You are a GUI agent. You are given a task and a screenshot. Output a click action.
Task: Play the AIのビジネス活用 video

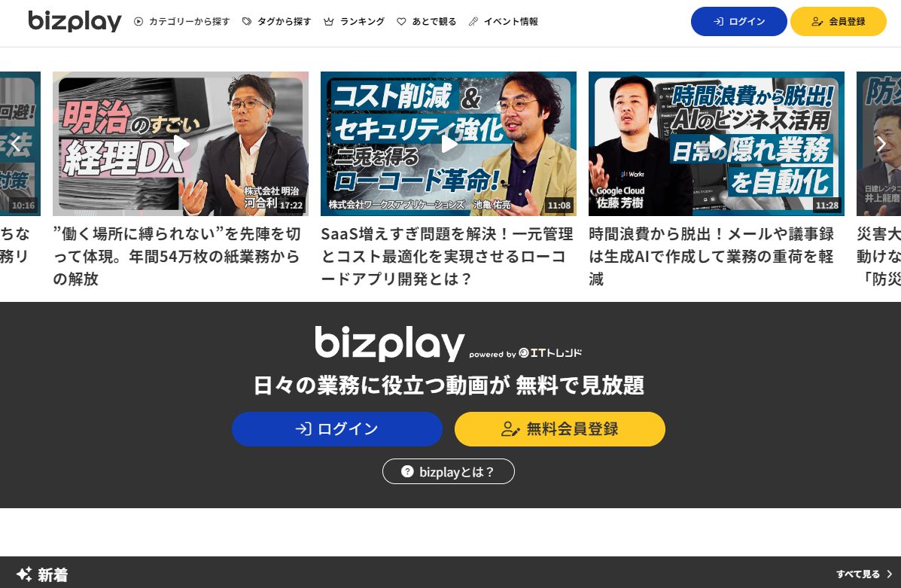coord(716,144)
